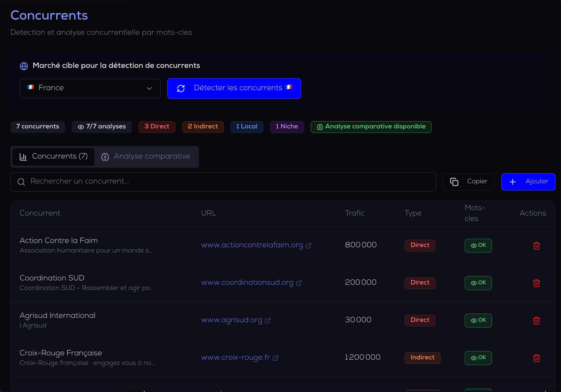
Task: Open external link icon beside croix-rouge.fr
Action: pyautogui.click(x=276, y=358)
